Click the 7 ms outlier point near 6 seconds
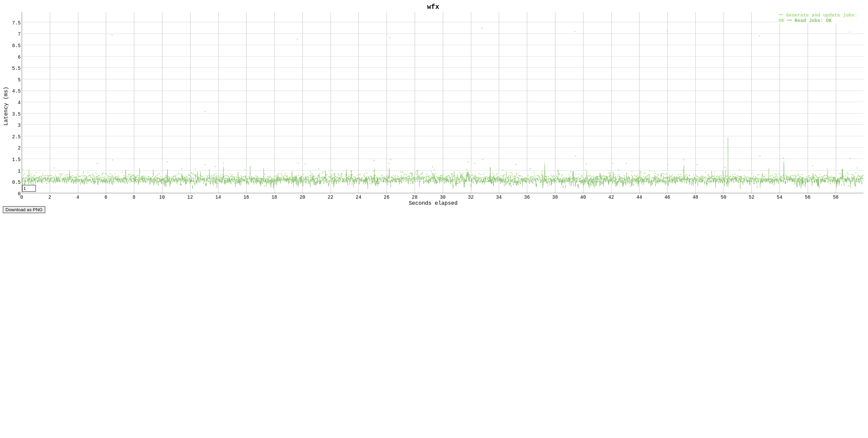The image size is (868, 438). [x=112, y=35]
